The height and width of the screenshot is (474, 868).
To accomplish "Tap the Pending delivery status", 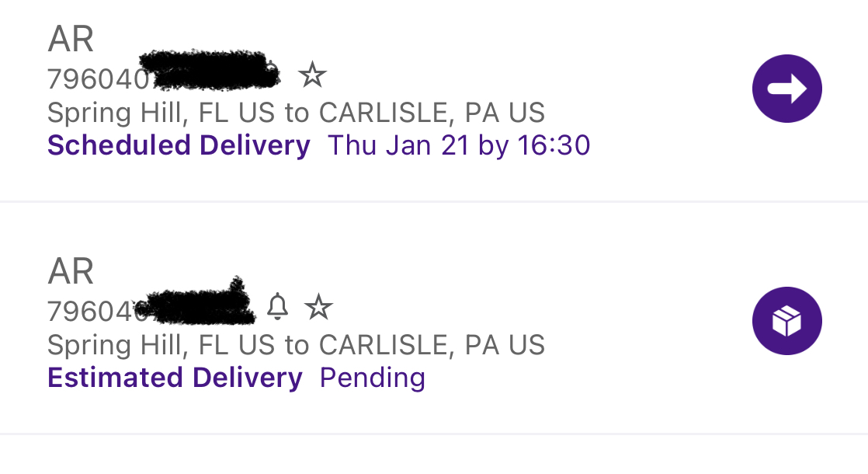I will [x=373, y=378].
